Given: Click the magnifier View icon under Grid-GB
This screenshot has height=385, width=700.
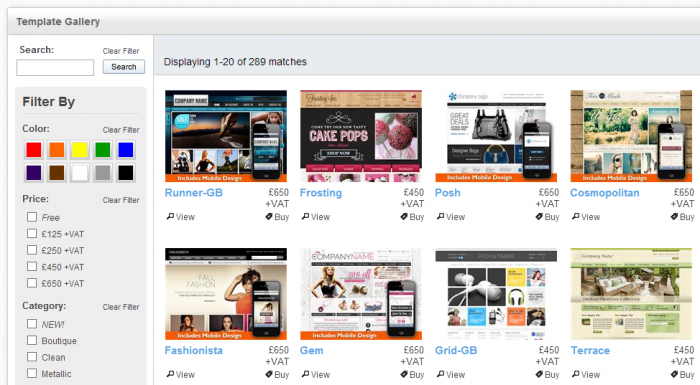Looking at the screenshot, I should 441,374.
